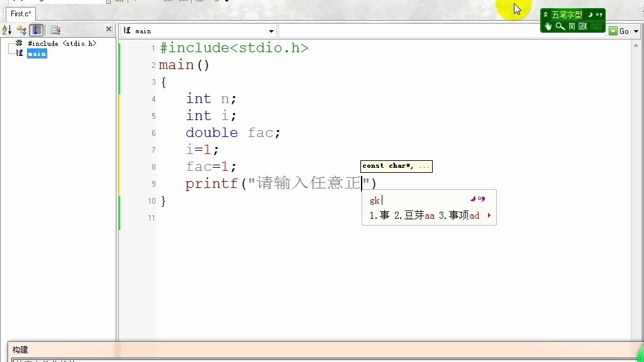
Task: Toggle the punctuation mode icon in IME bar
Action: pyautogui.click(x=599, y=15)
